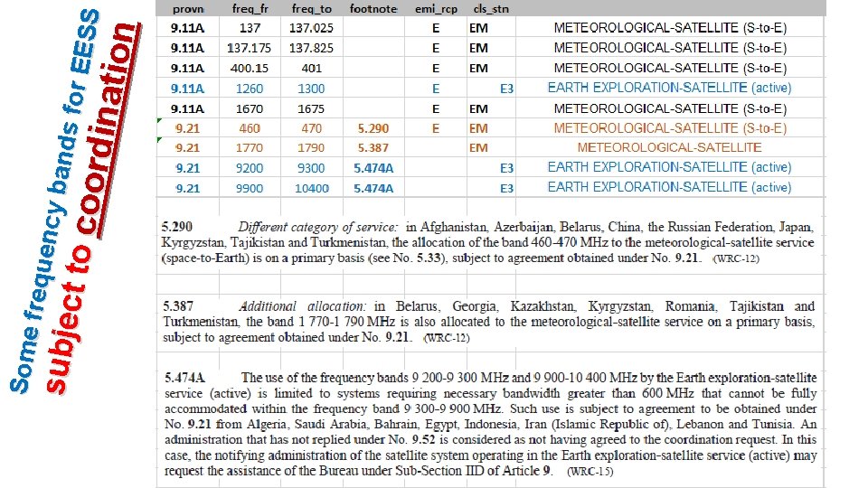This screenshot has height=488, width=868.
Task: Click E3 in the 1260 row
Action: tap(506, 89)
